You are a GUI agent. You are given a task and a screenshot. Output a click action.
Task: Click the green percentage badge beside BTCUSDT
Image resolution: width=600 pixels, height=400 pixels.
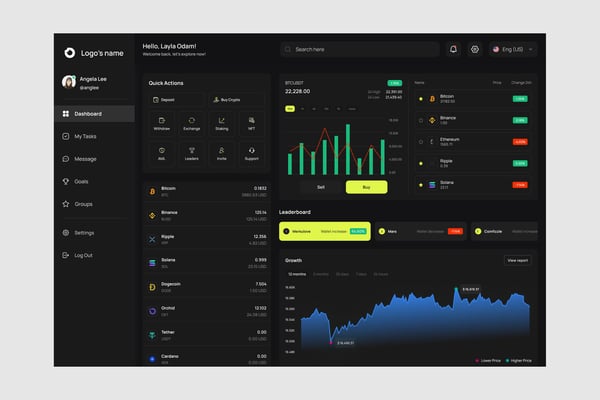[395, 83]
